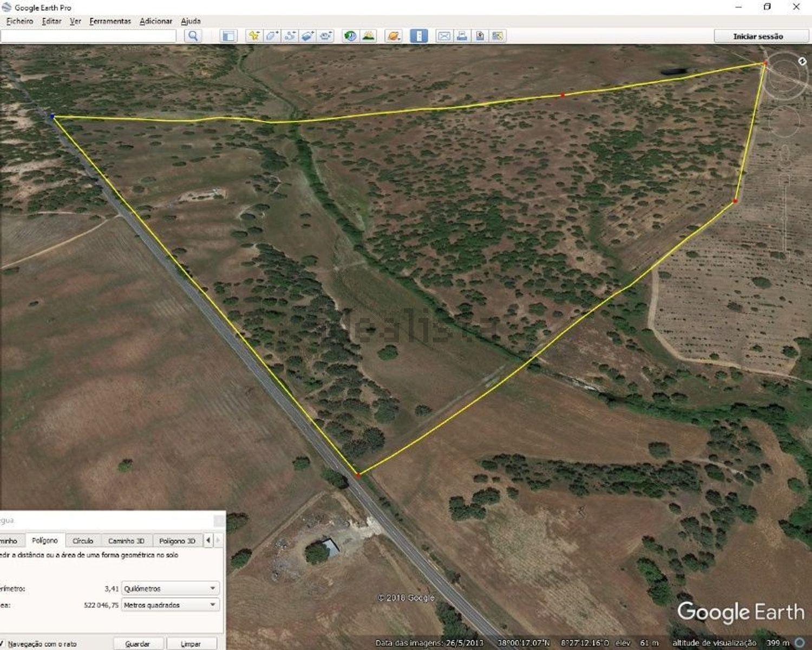Screen dimensions: 812x650
Task: Toggle the Navegação com o rato checkbox
Action: point(2,643)
